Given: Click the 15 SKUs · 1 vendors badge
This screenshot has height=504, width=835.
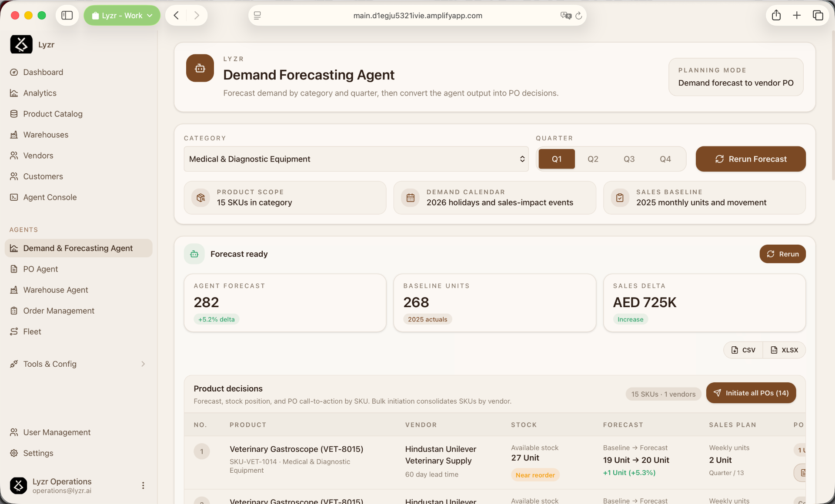Looking at the screenshot, I should 663,394.
